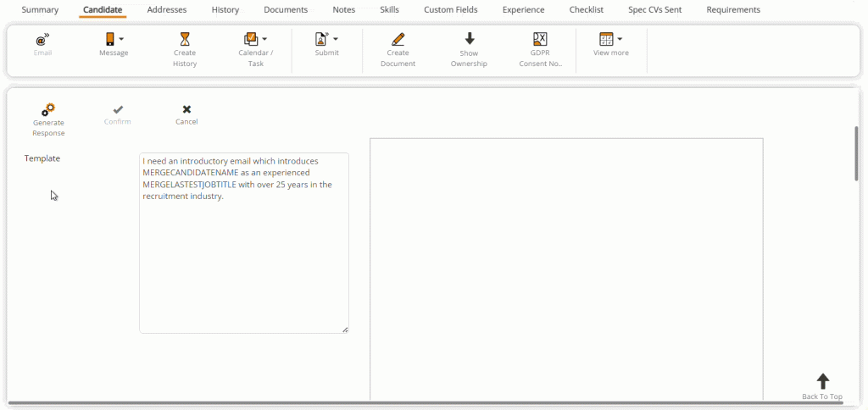Screen dimensions: 868x410
Task: Click the Email icon in toolbar
Action: [42, 39]
